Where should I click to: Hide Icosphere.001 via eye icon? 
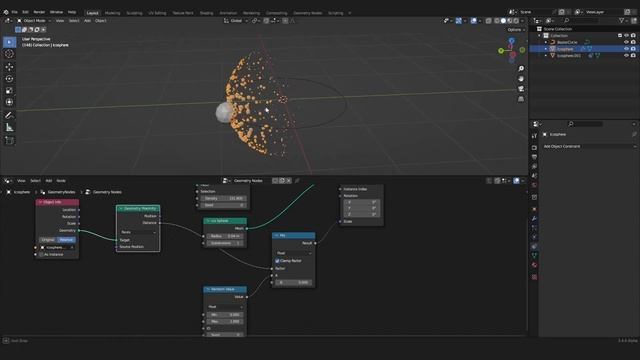tap(626, 56)
